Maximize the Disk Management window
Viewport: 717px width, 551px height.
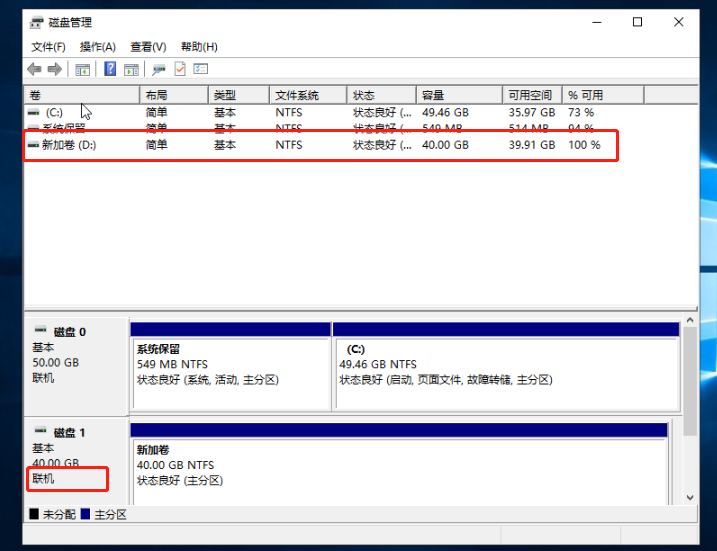coord(637,22)
